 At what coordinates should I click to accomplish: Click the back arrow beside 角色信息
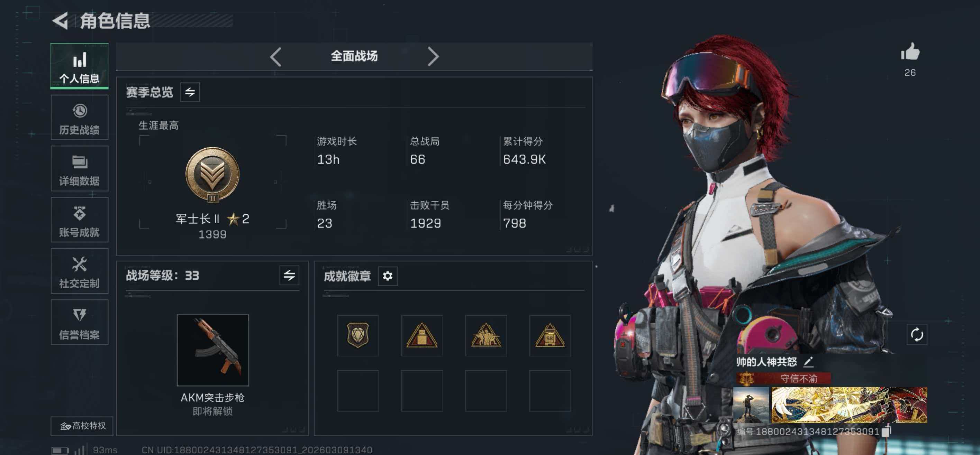point(60,20)
